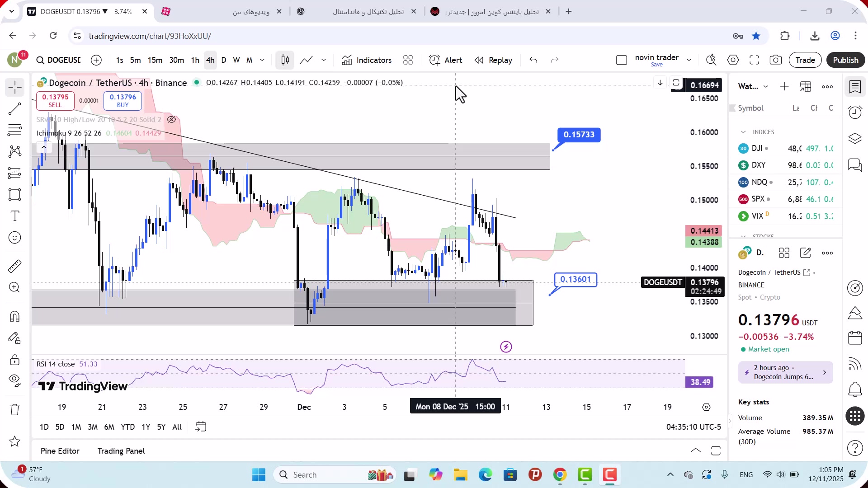Select the geometric shapes tool

pyautogui.click(x=14, y=195)
